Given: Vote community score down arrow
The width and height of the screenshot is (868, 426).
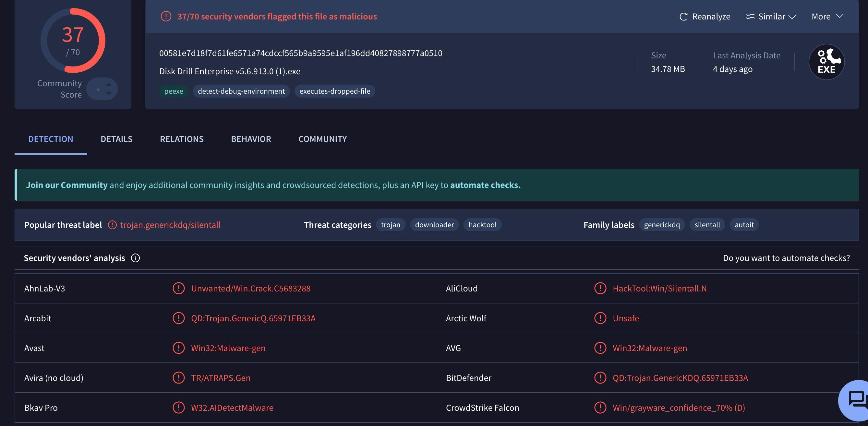Looking at the screenshot, I should pos(108,94).
